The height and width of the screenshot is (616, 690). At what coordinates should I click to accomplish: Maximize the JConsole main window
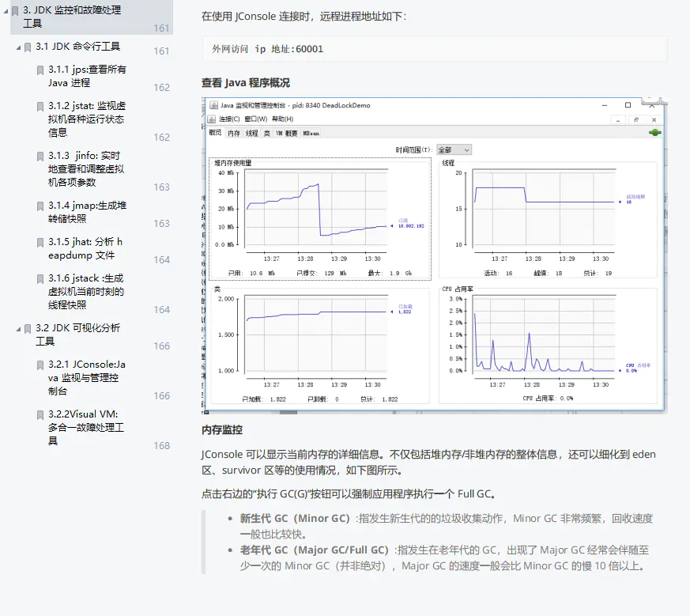628,105
